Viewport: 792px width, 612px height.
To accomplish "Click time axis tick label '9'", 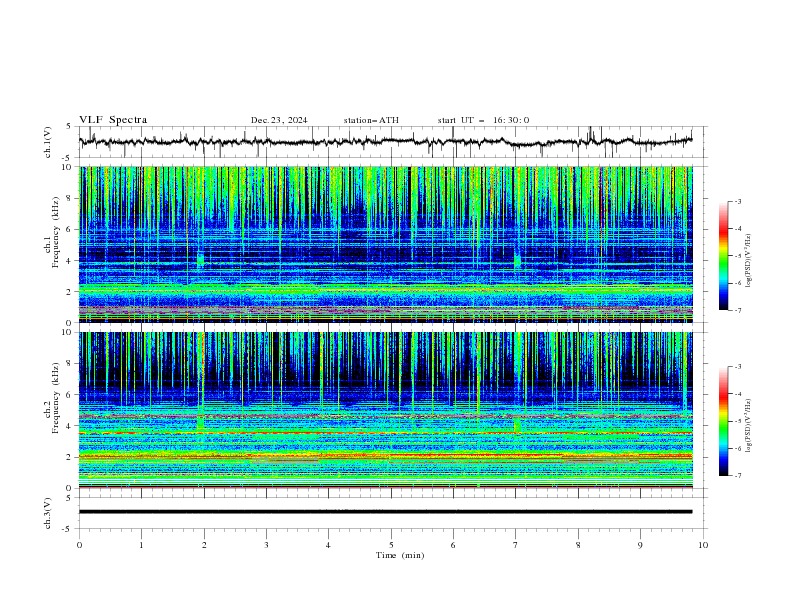I will tap(640, 545).
